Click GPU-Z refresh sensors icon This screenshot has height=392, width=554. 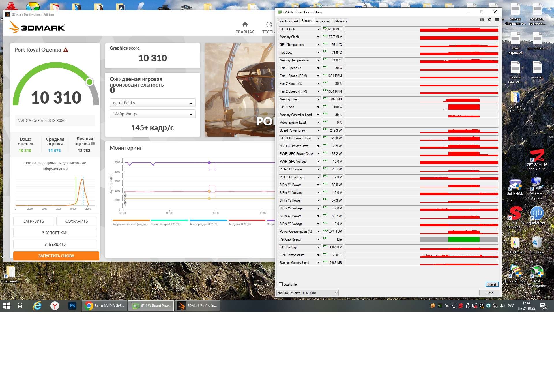[x=489, y=20]
